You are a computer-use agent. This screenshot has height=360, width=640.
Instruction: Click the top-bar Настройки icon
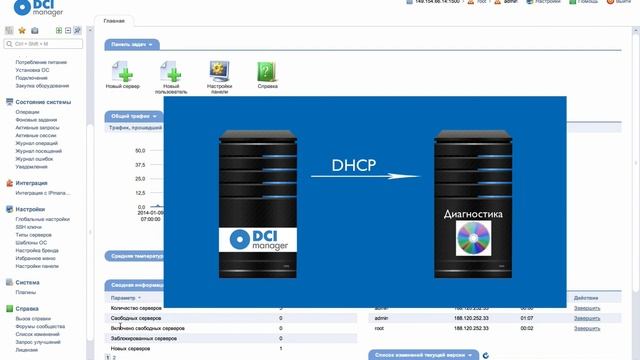(x=530, y=2)
